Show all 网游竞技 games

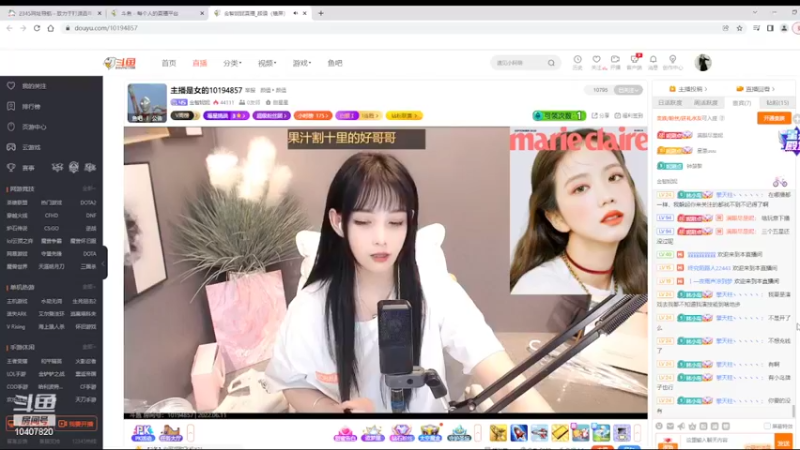89,189
